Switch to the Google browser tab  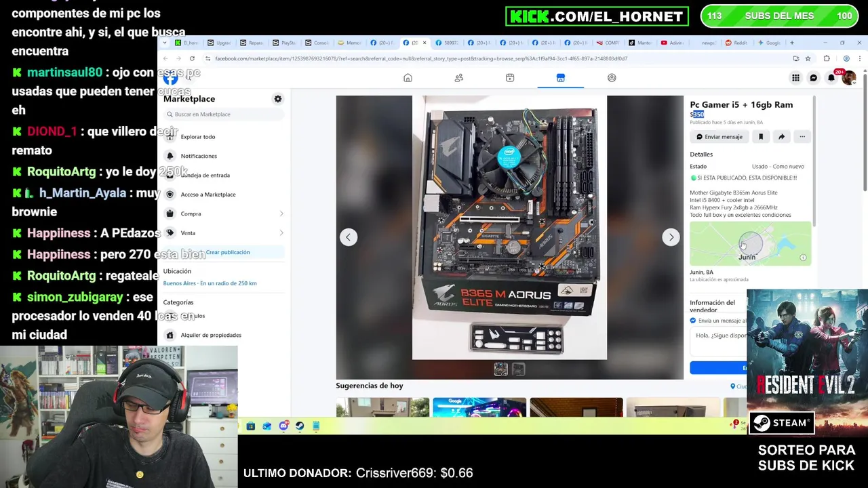click(770, 43)
